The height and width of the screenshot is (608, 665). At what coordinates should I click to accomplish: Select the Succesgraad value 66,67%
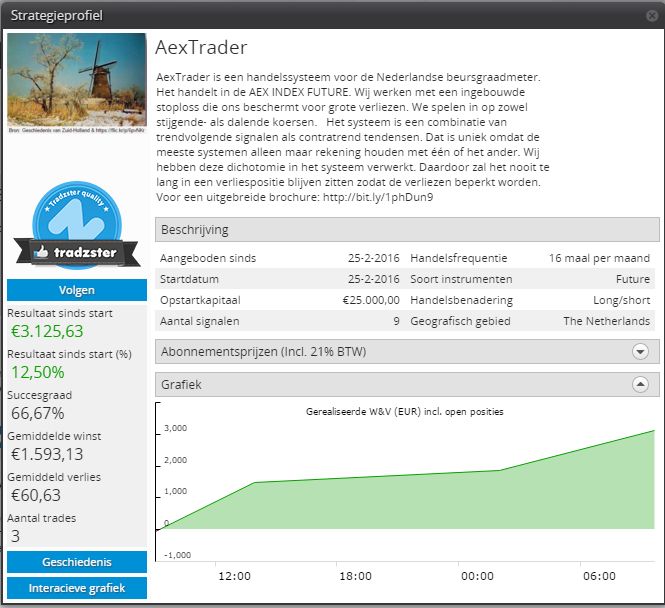[38, 413]
